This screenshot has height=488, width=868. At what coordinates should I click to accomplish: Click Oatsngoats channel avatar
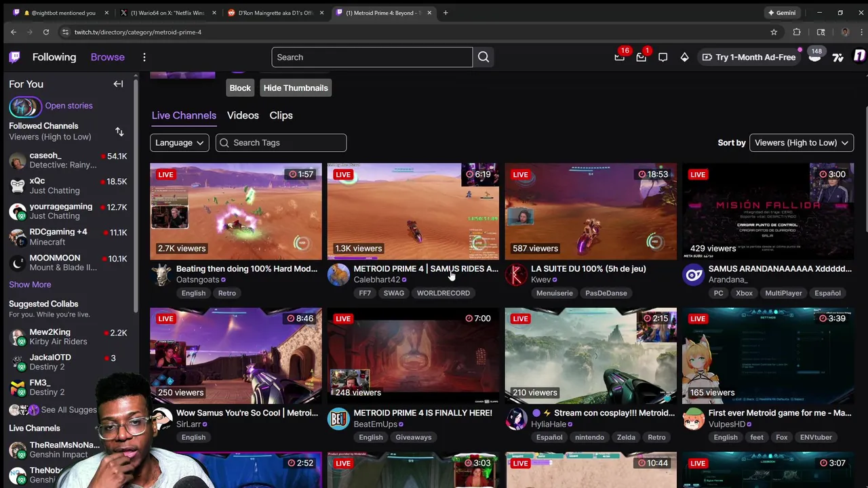pos(161,274)
